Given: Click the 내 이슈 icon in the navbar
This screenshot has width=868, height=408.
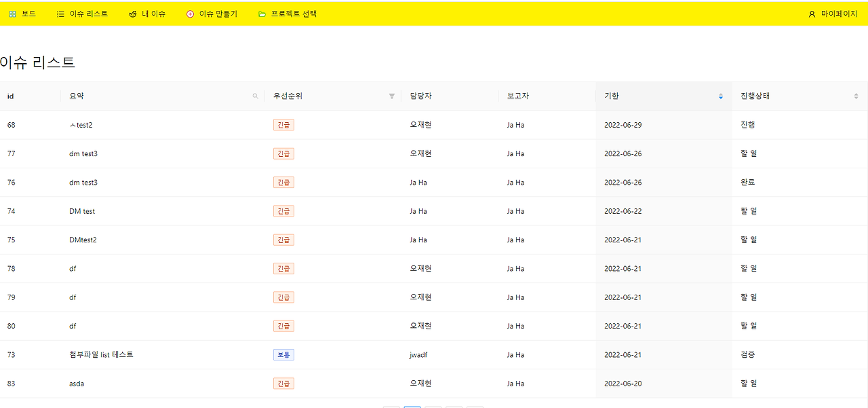Looking at the screenshot, I should click(x=132, y=13).
